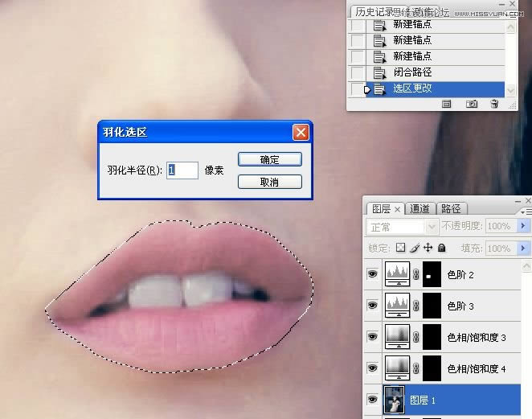Viewport: 532px width, 419px height.
Task: Expand the fill (填充) slider arrow
Action: pos(523,249)
